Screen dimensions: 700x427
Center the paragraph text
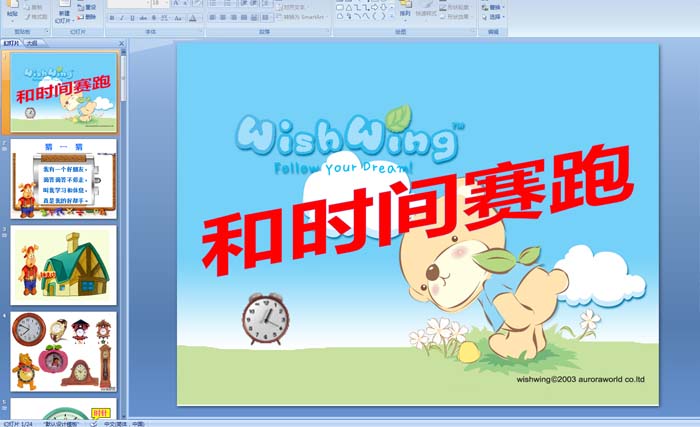point(223,17)
